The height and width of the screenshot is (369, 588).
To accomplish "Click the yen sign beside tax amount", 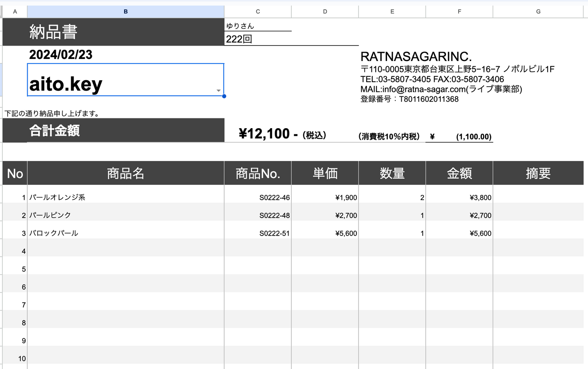I will click(x=432, y=137).
